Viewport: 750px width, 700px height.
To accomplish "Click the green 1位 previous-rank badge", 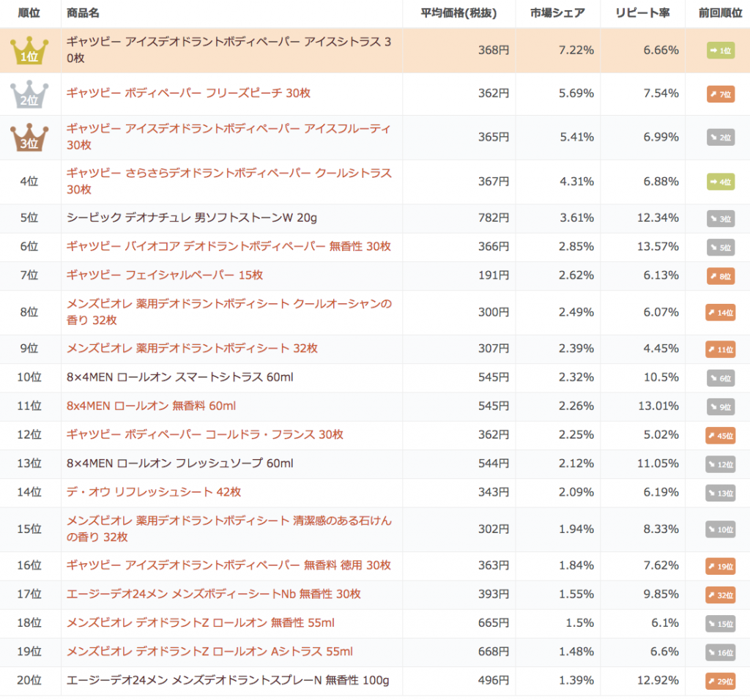I will (721, 51).
